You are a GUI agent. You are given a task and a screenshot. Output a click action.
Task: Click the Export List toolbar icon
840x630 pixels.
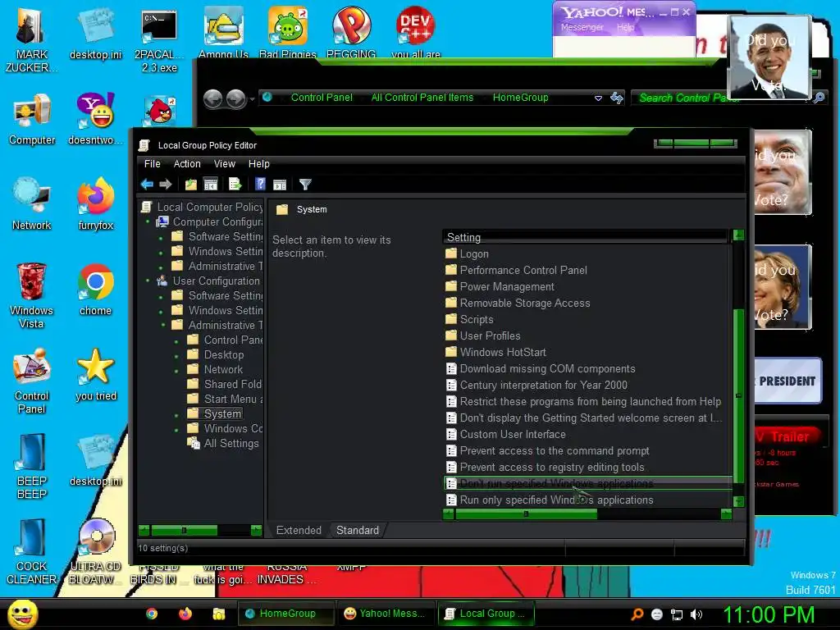pos(235,185)
